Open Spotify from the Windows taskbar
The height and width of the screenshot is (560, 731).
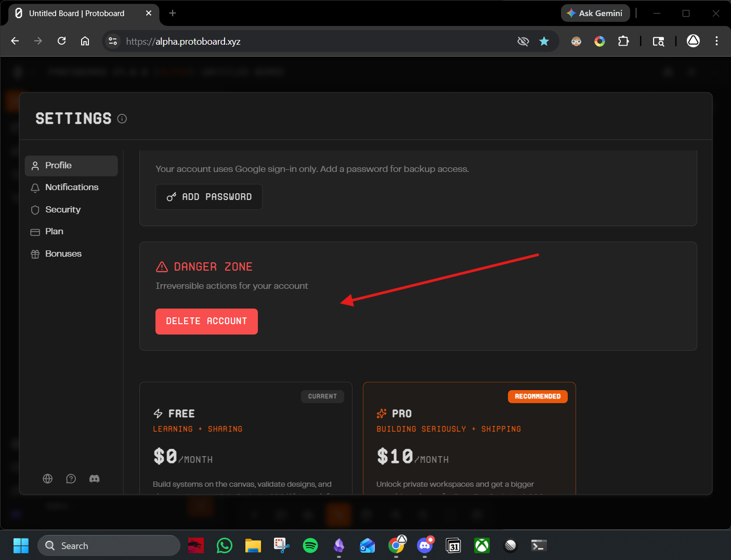coord(310,545)
